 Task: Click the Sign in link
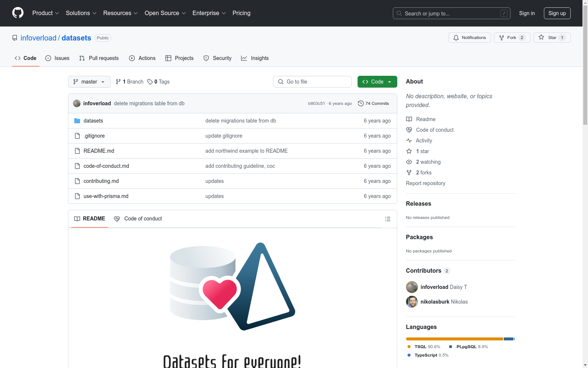527,13
